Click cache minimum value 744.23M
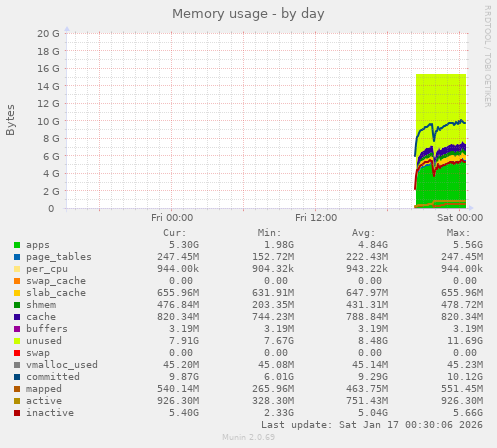 tap(273, 317)
